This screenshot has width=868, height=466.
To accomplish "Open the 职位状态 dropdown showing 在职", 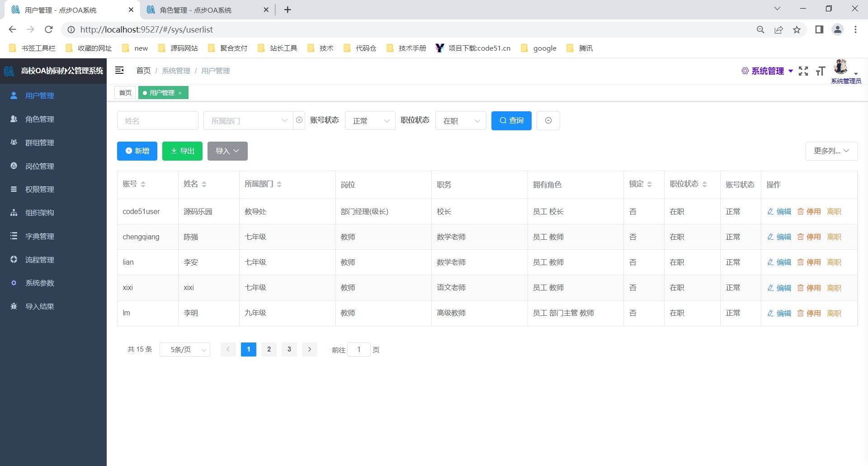I will (x=461, y=121).
